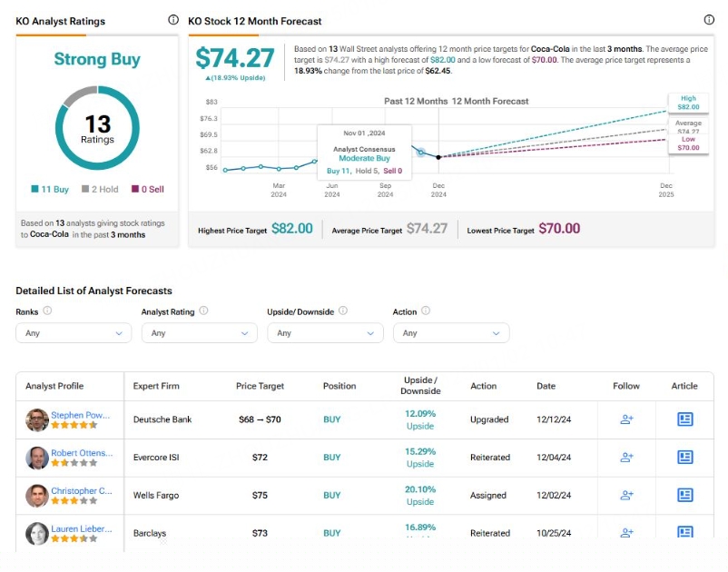Viewport: 728px width, 572px height.
Task: Open article for Evercore ISI rating
Action: click(684, 458)
